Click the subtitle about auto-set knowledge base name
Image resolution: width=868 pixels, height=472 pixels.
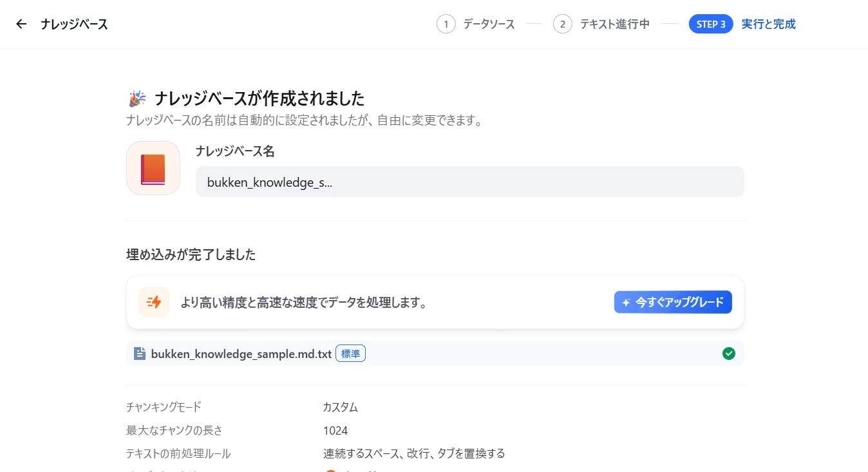coord(304,120)
